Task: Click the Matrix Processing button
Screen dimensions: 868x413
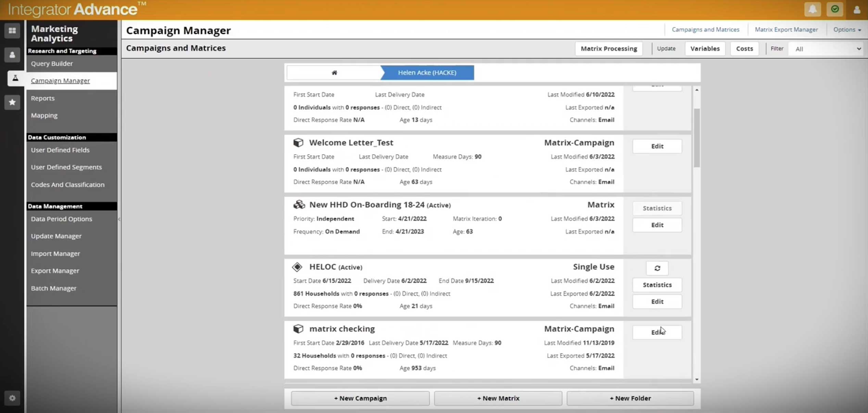Action: 608,49
